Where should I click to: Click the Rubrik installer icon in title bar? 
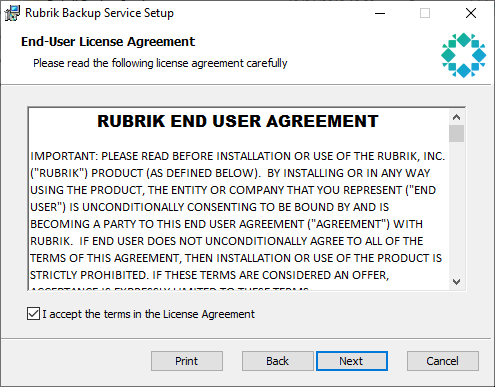coord(12,13)
